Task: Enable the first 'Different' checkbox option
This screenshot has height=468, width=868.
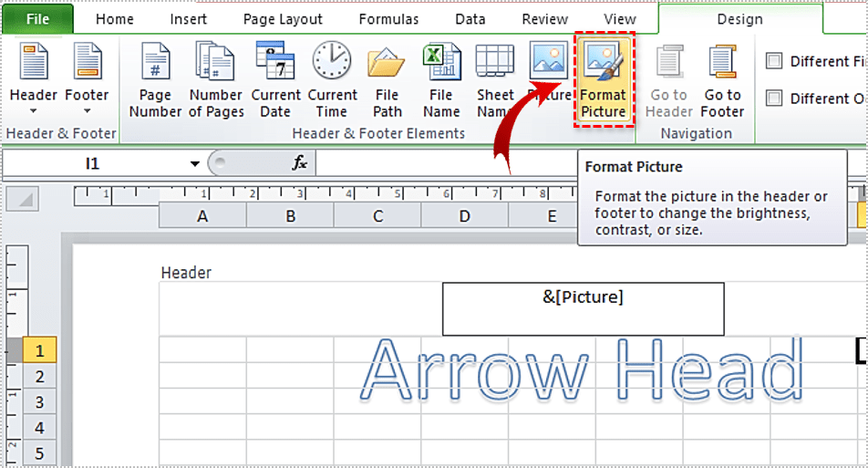Action: point(774,61)
